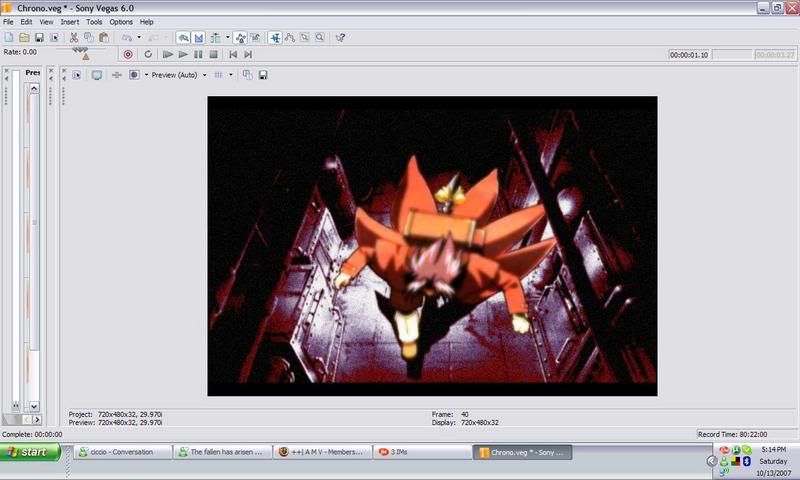The image size is (800, 480).
Task: Open the Options menu
Action: tap(120, 21)
